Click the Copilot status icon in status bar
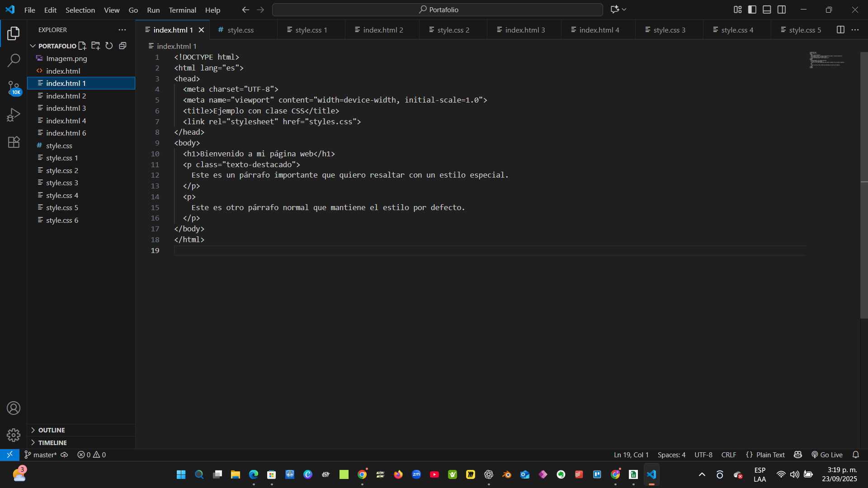Screen dimensions: 868x488 798,455
